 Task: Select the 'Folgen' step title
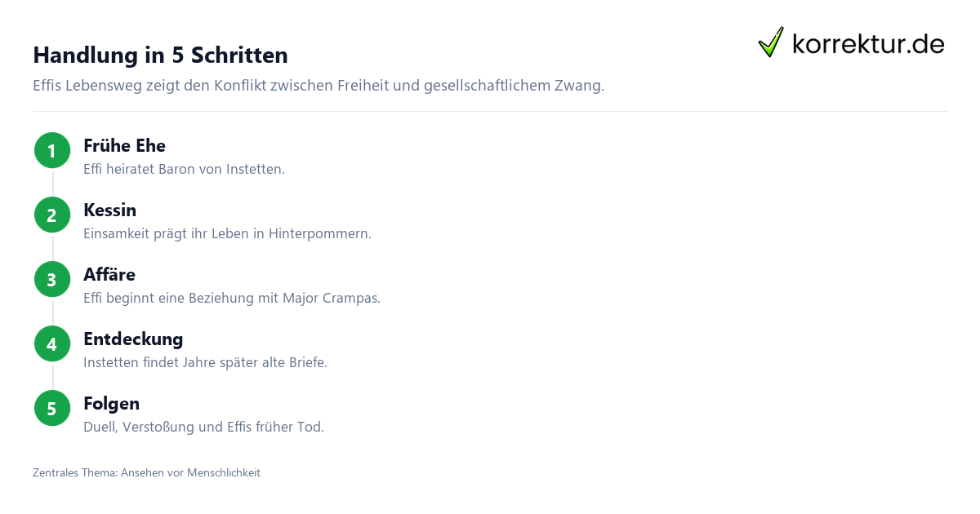(111, 404)
